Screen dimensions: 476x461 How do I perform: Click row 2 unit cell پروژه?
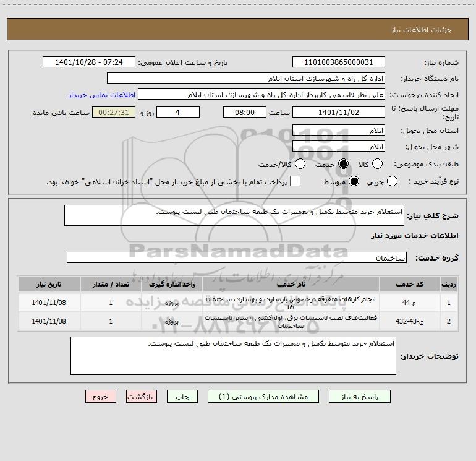coord(172,321)
